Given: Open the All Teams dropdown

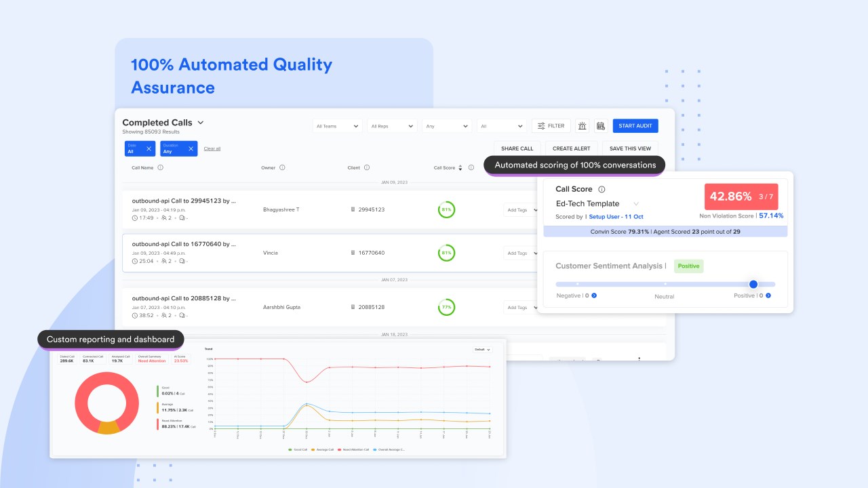Looking at the screenshot, I should point(338,126).
